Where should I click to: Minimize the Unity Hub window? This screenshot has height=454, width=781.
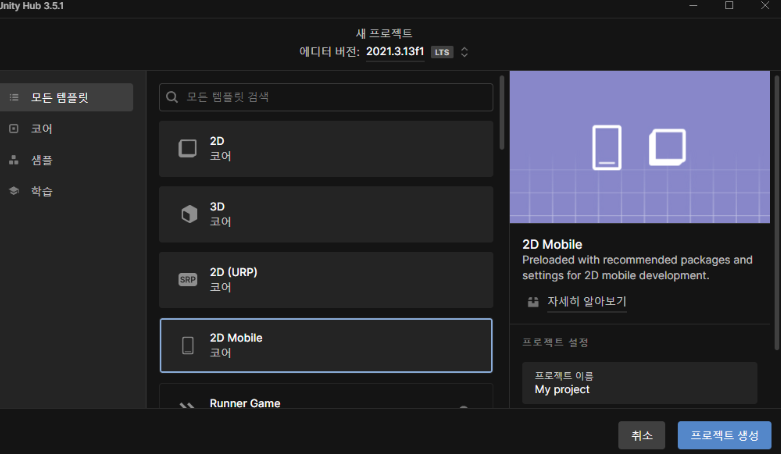point(693,5)
